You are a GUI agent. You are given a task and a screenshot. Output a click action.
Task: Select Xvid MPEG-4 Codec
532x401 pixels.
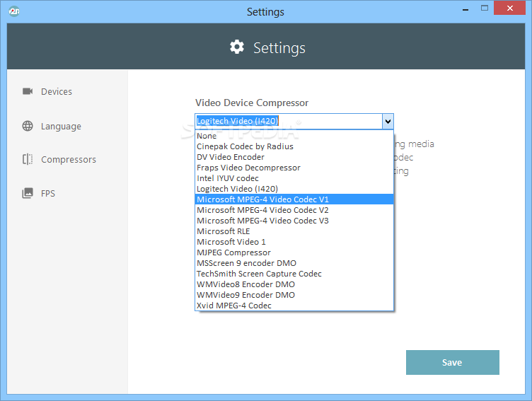click(x=294, y=306)
